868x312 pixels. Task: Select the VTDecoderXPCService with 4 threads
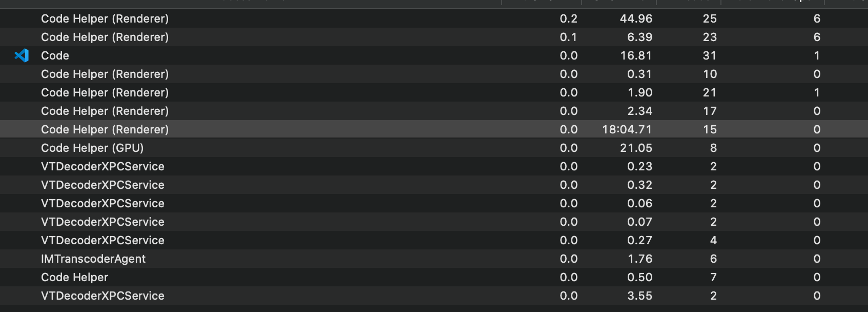(205, 240)
